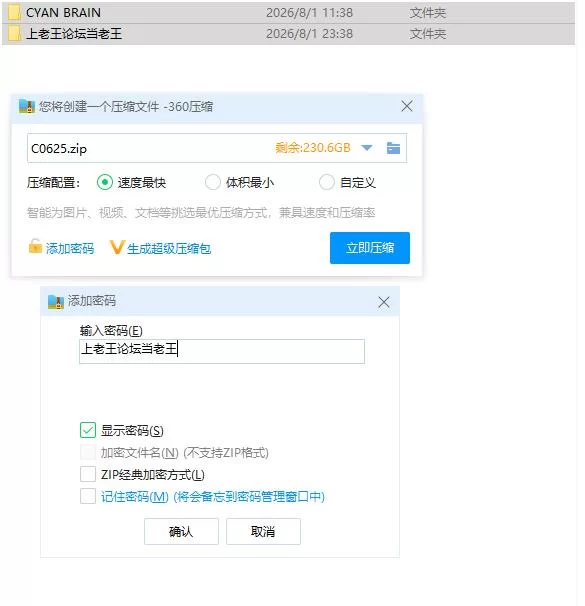Image resolution: width=585 pixels, height=606 pixels.
Task: Click the 立即压缩 button
Action: pyautogui.click(x=370, y=248)
